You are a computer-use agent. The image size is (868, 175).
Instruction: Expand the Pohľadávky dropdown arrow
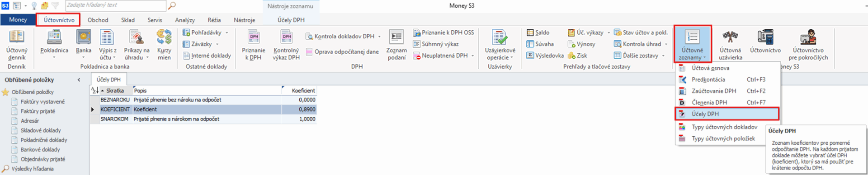pyautogui.click(x=227, y=33)
